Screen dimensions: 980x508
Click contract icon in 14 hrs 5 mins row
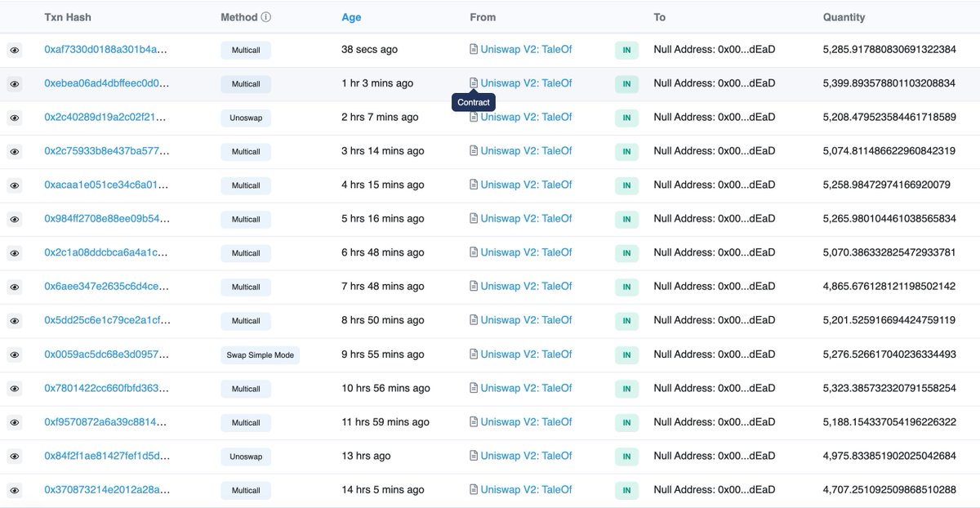tap(474, 490)
